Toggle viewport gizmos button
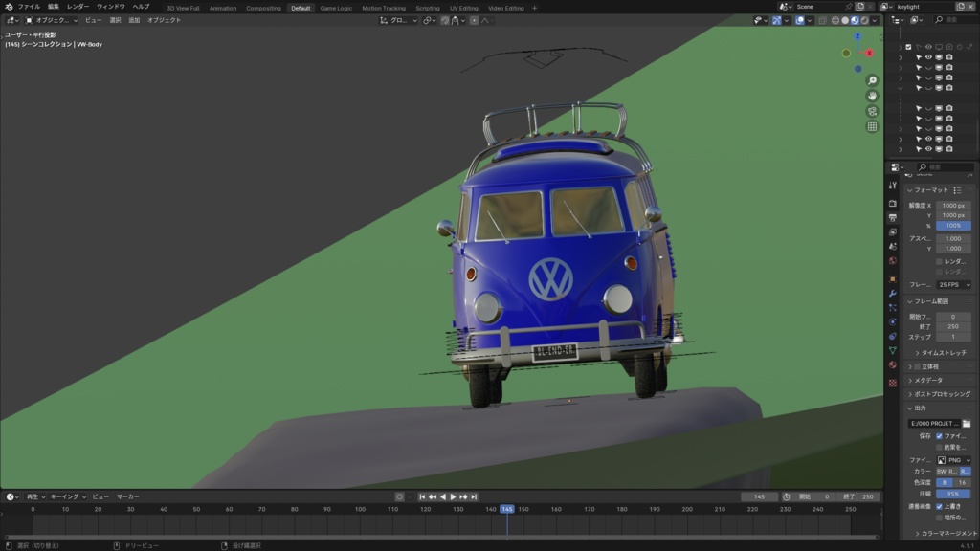The width and height of the screenshot is (980, 551). 776,21
